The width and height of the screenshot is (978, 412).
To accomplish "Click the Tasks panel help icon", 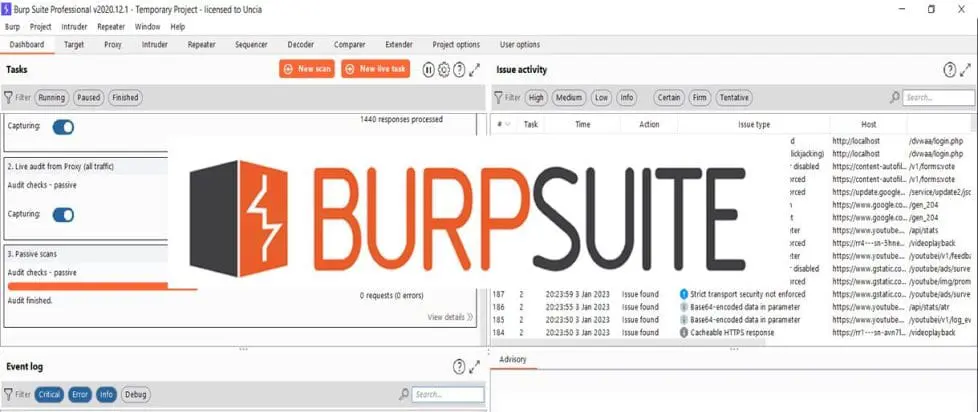I will (x=459, y=69).
